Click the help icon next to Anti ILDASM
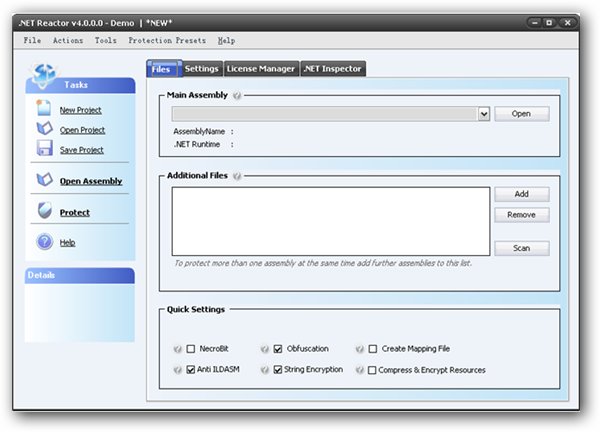 [x=178, y=370]
